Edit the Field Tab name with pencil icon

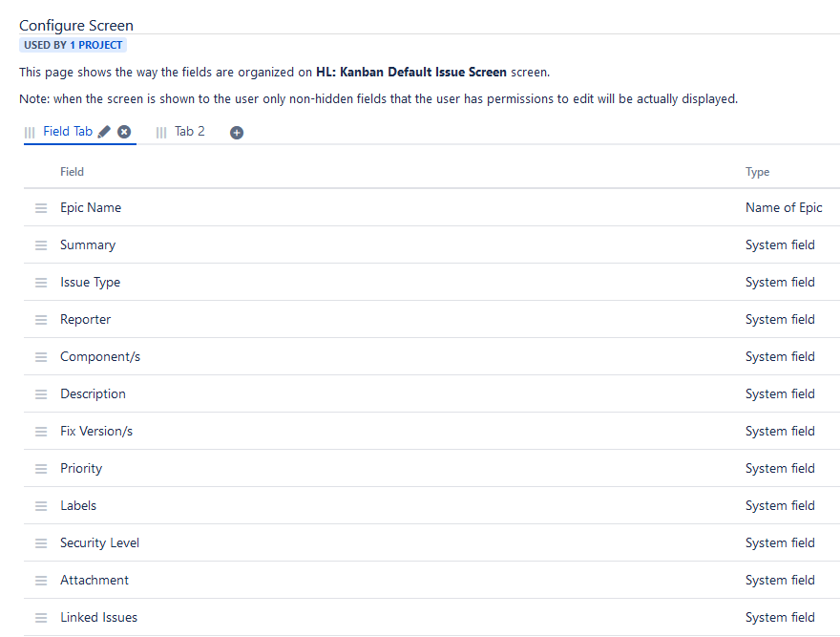(x=105, y=131)
